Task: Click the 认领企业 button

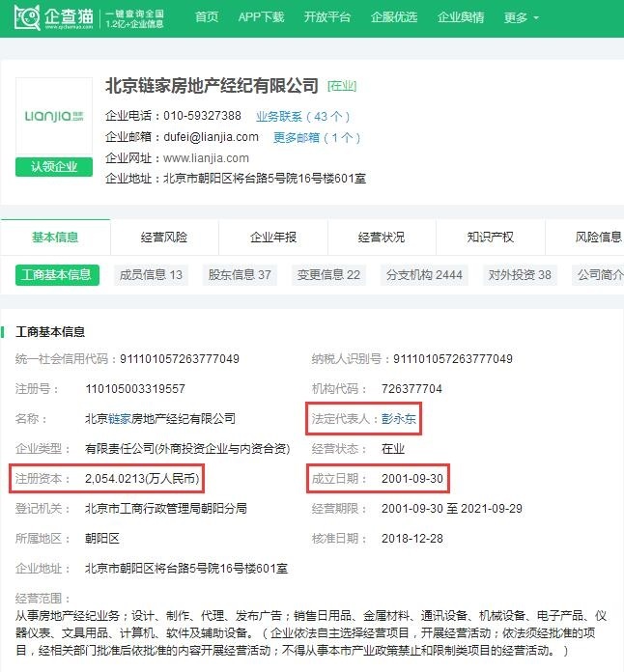Action: (x=54, y=167)
